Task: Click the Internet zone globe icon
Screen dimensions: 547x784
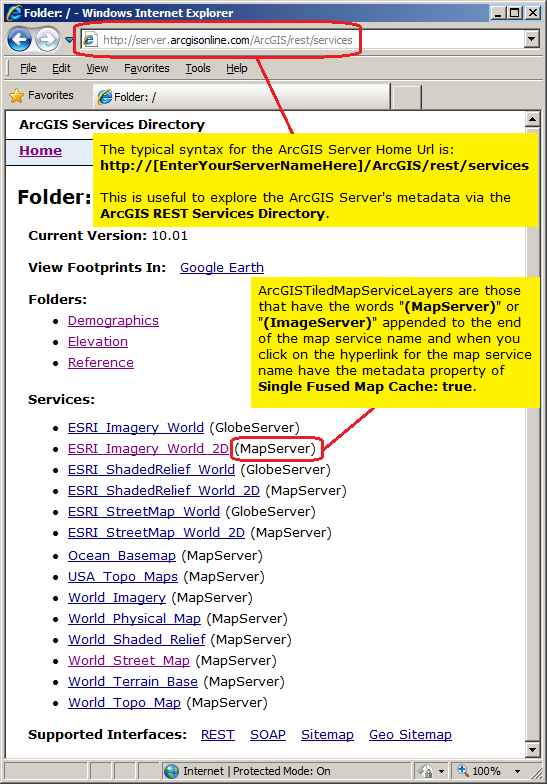Action: click(x=172, y=771)
